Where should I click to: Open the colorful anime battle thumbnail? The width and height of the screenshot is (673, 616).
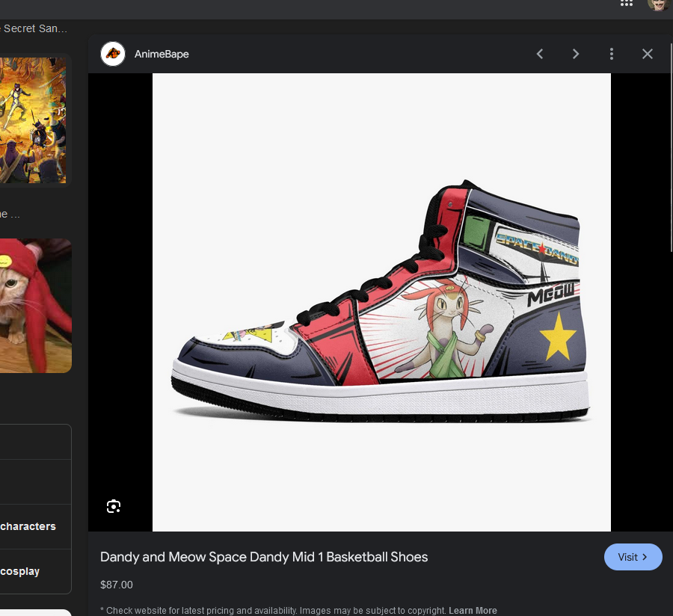[33, 120]
